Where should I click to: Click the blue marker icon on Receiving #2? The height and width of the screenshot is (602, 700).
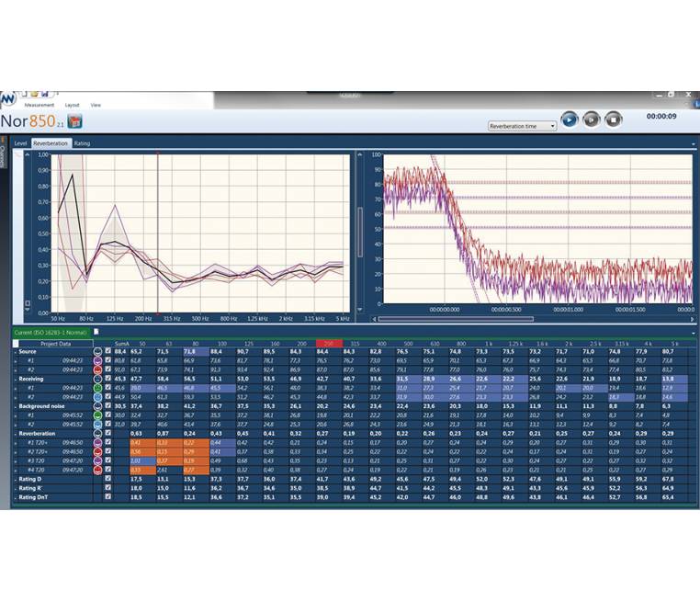point(97,397)
